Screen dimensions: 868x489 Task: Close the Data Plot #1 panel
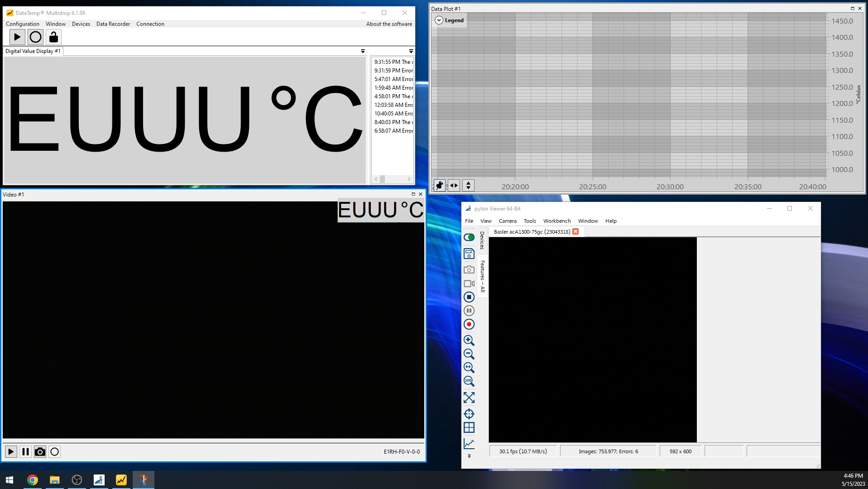click(860, 9)
